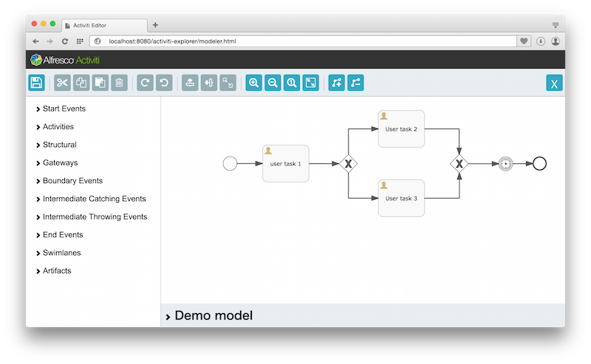The width and height of the screenshot is (591, 364).
Task: Open a new browser tab
Action: coord(155,25)
